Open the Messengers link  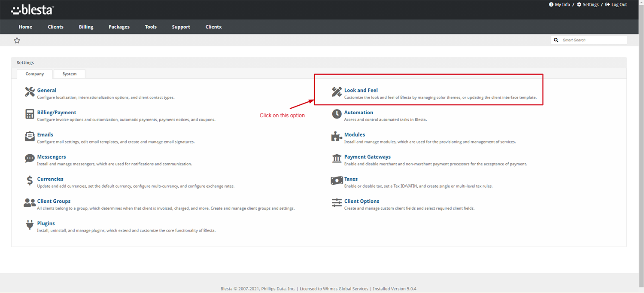click(52, 157)
